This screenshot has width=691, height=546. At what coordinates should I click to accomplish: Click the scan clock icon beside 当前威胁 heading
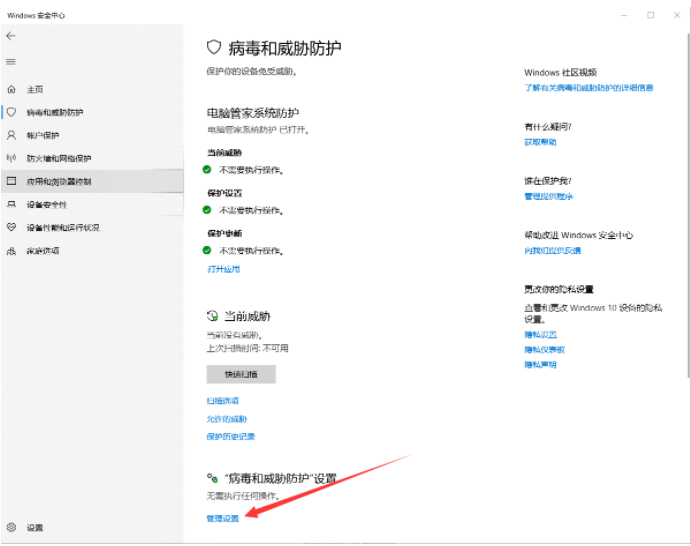pyautogui.click(x=212, y=316)
